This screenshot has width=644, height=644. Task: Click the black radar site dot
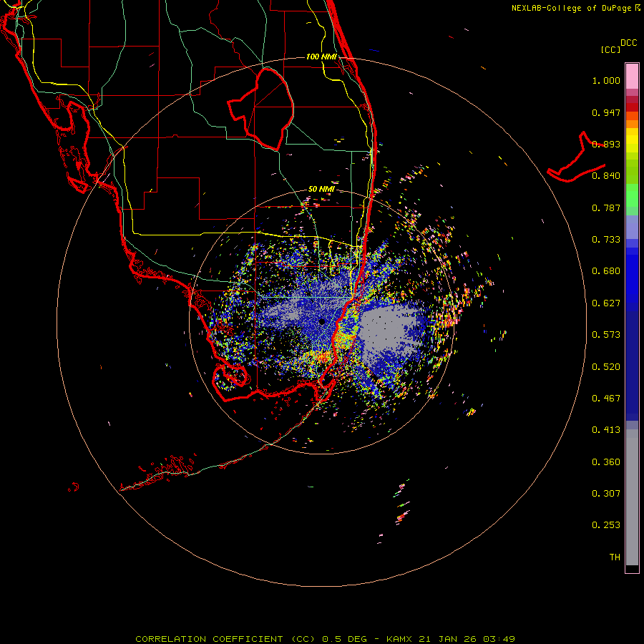pyautogui.click(x=321, y=321)
